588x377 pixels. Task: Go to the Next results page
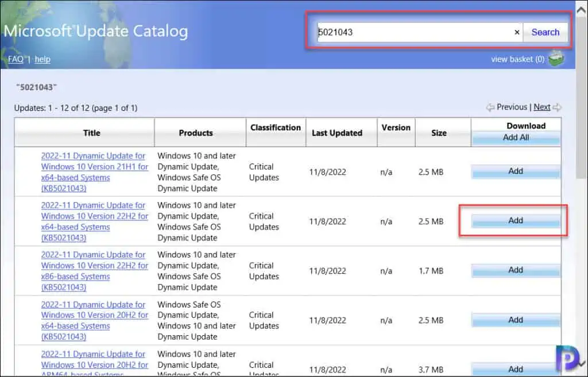click(542, 107)
